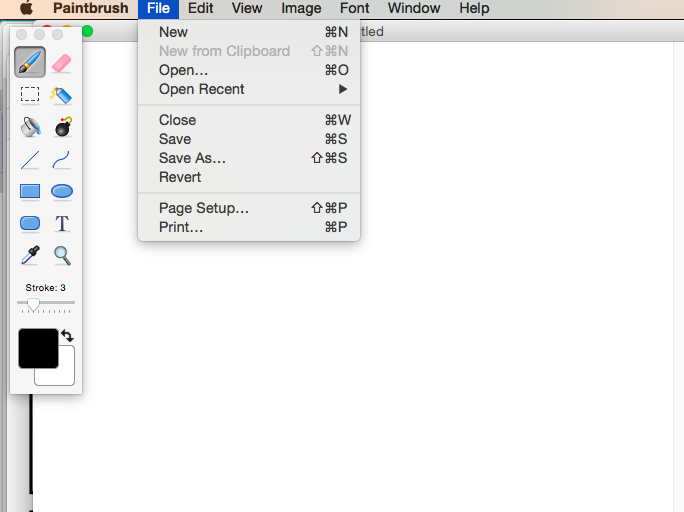Pick the Rounded Rectangle tool
This screenshot has width=684, height=512.
(30, 223)
